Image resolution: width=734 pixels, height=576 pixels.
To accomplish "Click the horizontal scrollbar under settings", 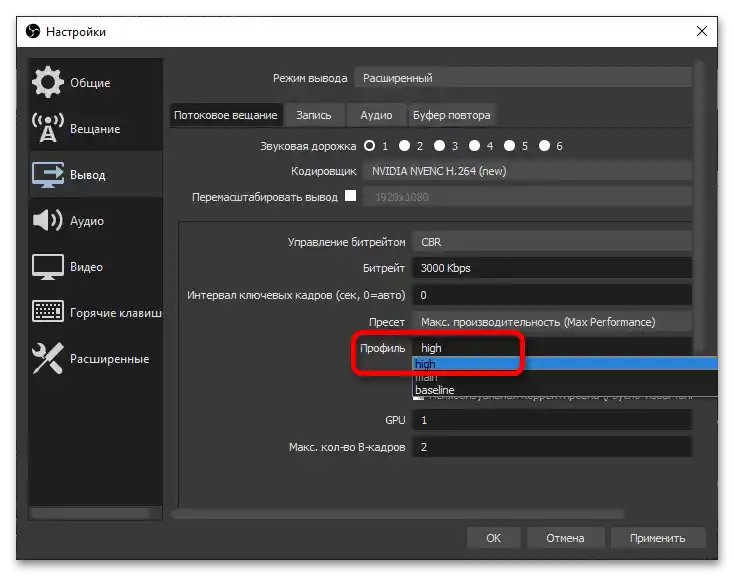I will (398, 514).
